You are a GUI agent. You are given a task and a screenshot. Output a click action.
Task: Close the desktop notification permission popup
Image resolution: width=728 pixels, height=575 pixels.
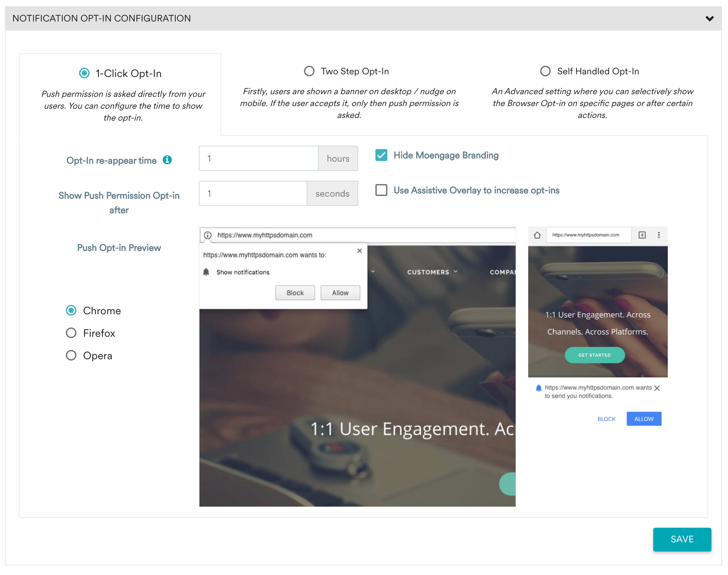(360, 251)
